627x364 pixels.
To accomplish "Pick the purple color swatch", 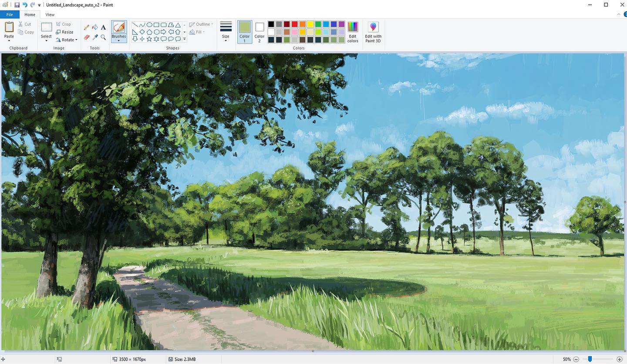I will (x=342, y=24).
